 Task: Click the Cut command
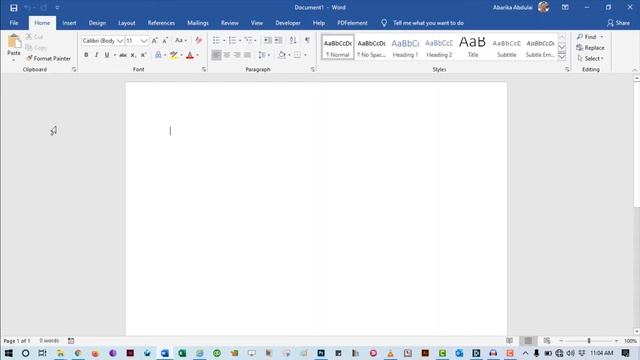pos(34,37)
